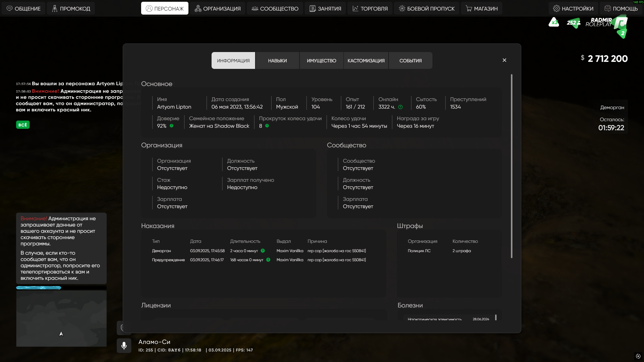Image resolution: width=644 pixels, height=362 pixels.
Task: Open the Промокод button
Action: 71,8
